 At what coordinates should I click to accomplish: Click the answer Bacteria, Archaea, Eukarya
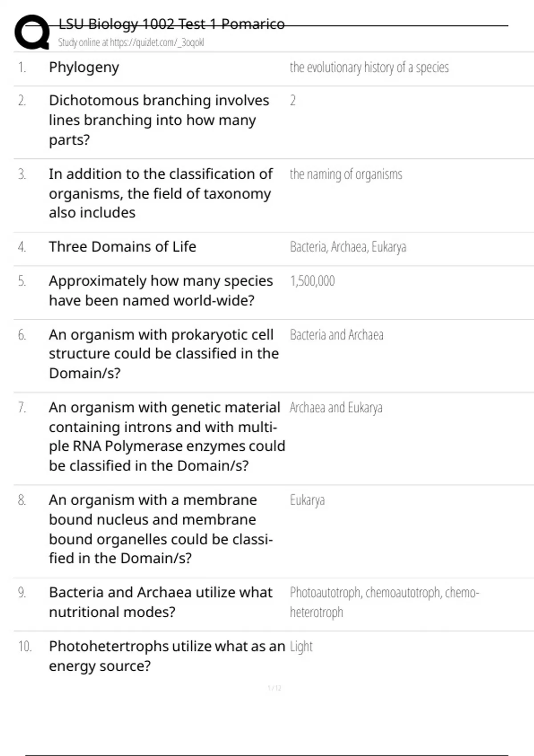[348, 247]
